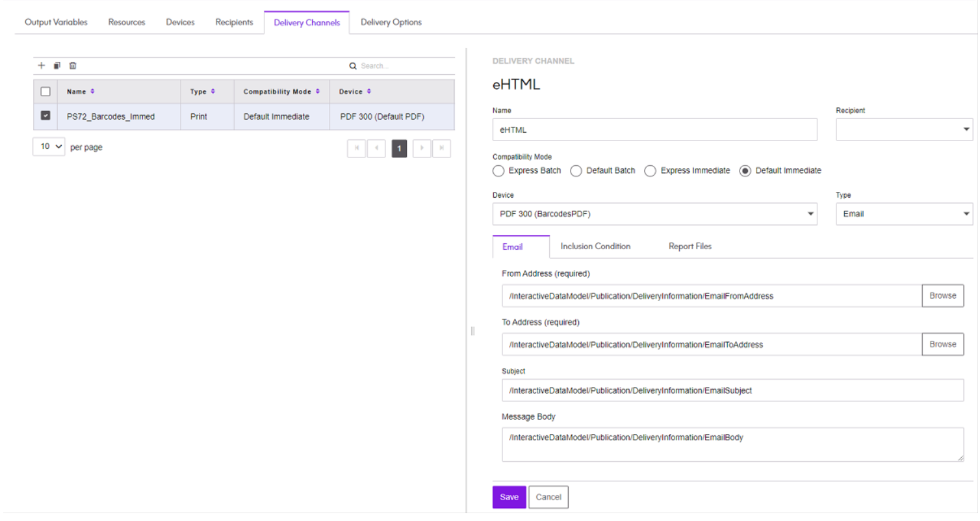
Task: Uncheck the PS72_Barcodes_Immed row checkbox
Action: coord(45,116)
